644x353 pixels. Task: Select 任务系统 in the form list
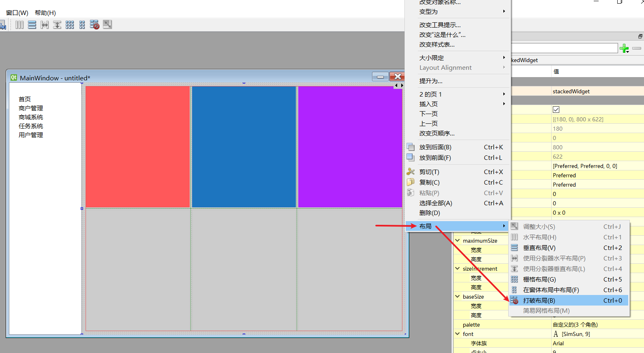(x=31, y=126)
